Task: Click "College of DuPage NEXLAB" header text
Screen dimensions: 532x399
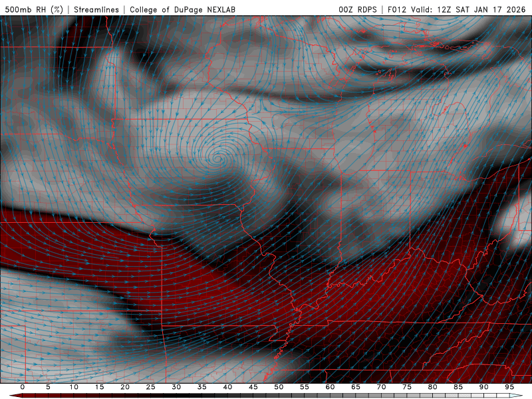Action: point(182,9)
